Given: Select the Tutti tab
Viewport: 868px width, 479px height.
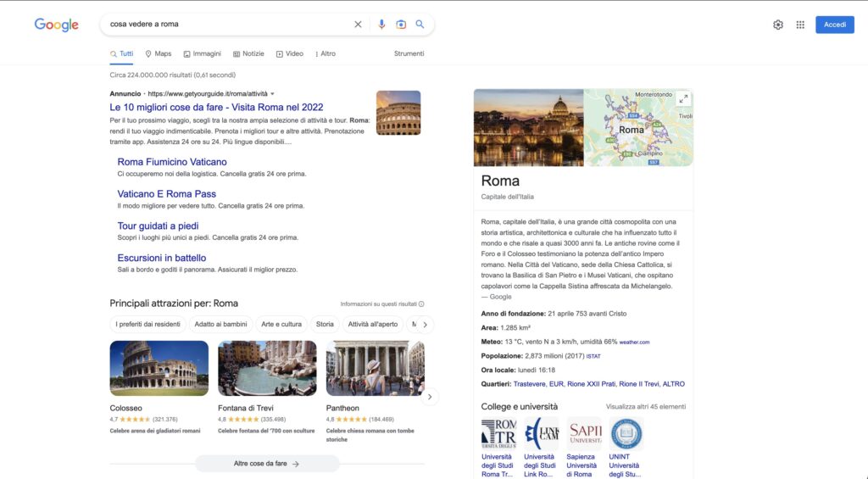Looking at the screenshot, I should [x=122, y=53].
